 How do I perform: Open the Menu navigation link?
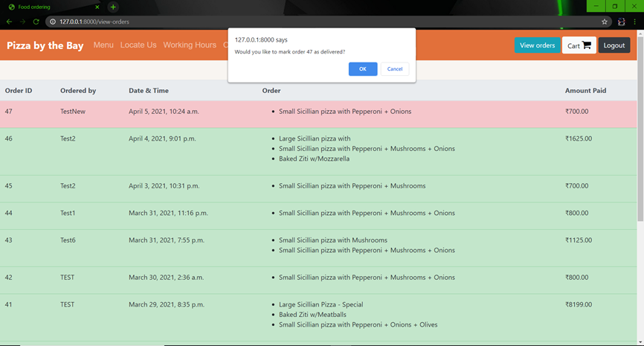[x=103, y=45]
